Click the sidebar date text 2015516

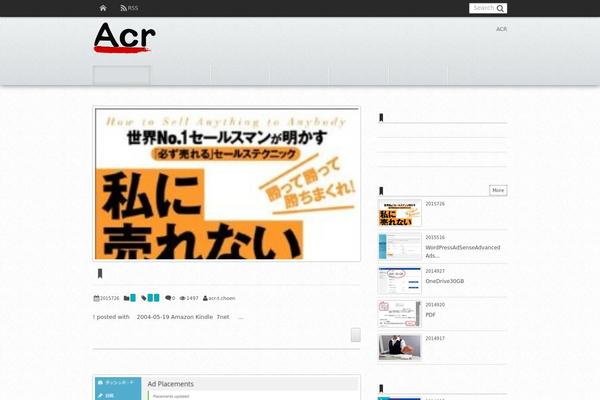(x=435, y=237)
